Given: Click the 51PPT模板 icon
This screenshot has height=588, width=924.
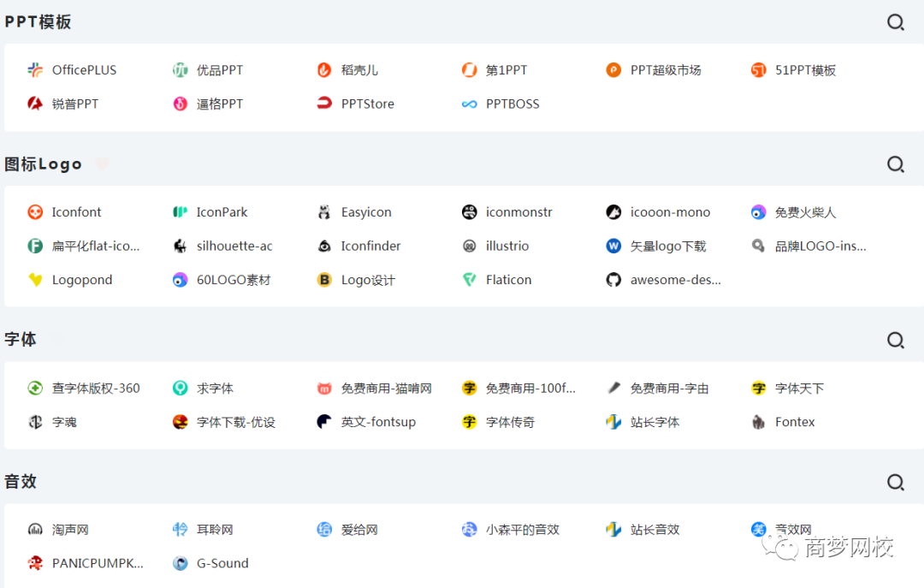Looking at the screenshot, I should click(758, 70).
